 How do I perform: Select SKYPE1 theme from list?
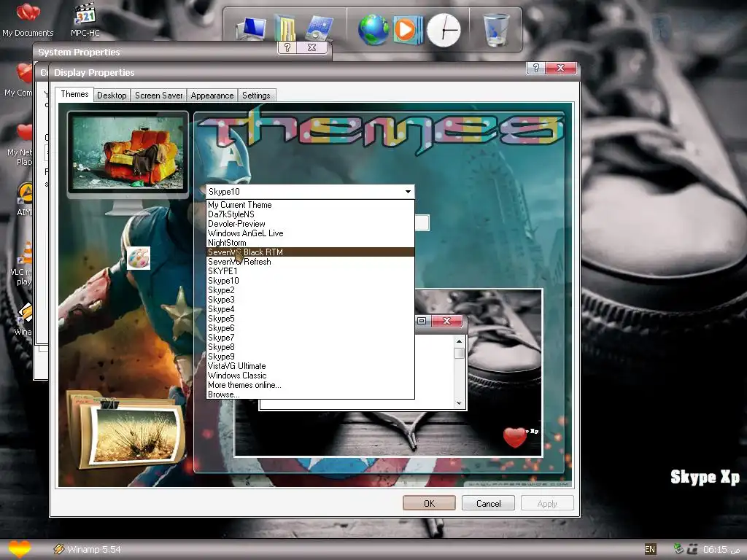[x=310, y=271]
